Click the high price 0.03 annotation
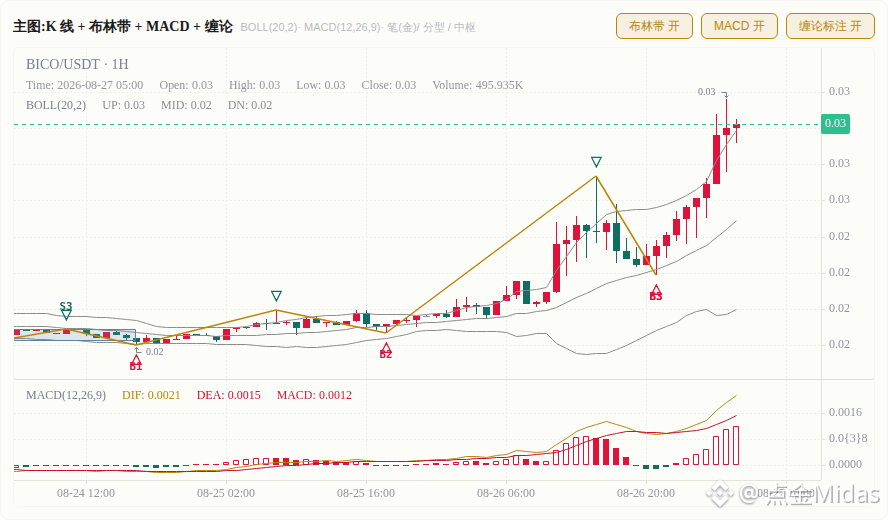The height and width of the screenshot is (520, 888). 706,92
